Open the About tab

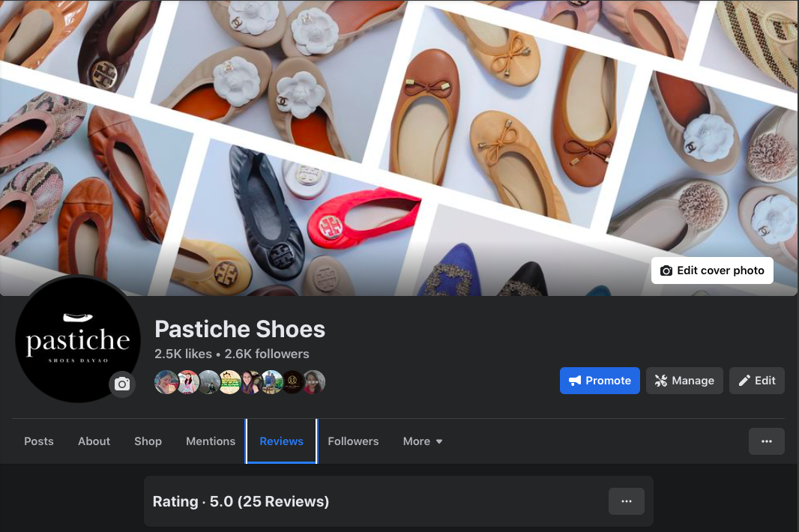point(94,441)
